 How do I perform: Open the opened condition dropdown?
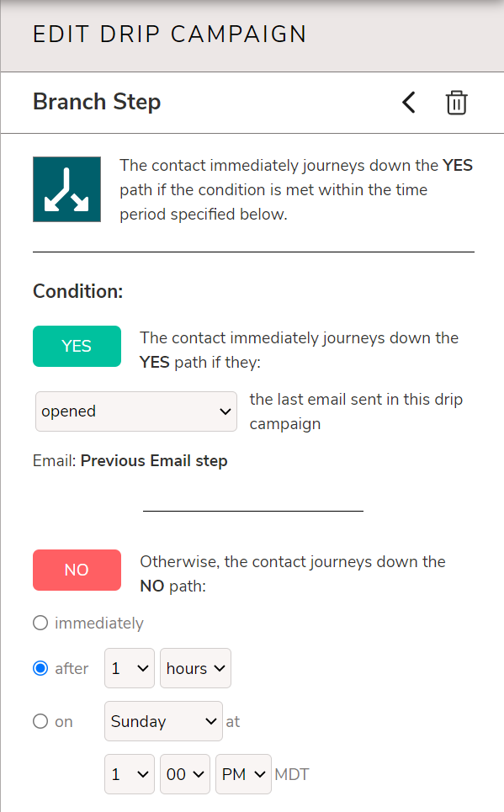tap(136, 411)
